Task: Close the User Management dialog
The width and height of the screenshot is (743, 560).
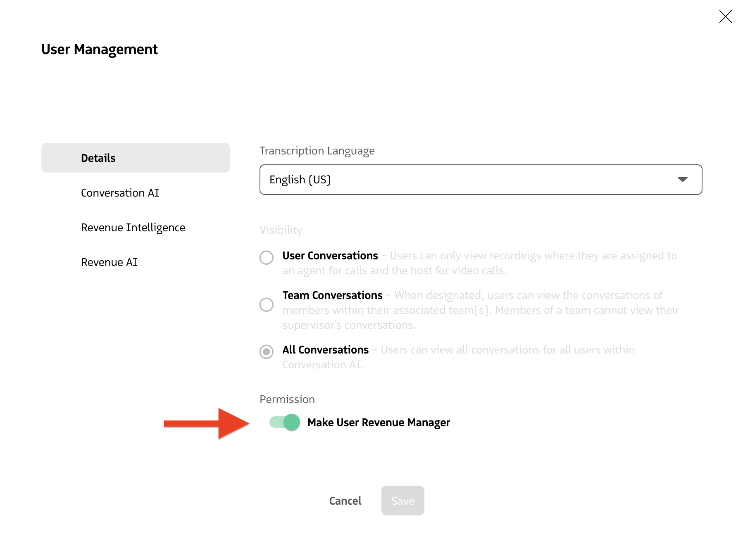Action: [x=725, y=17]
